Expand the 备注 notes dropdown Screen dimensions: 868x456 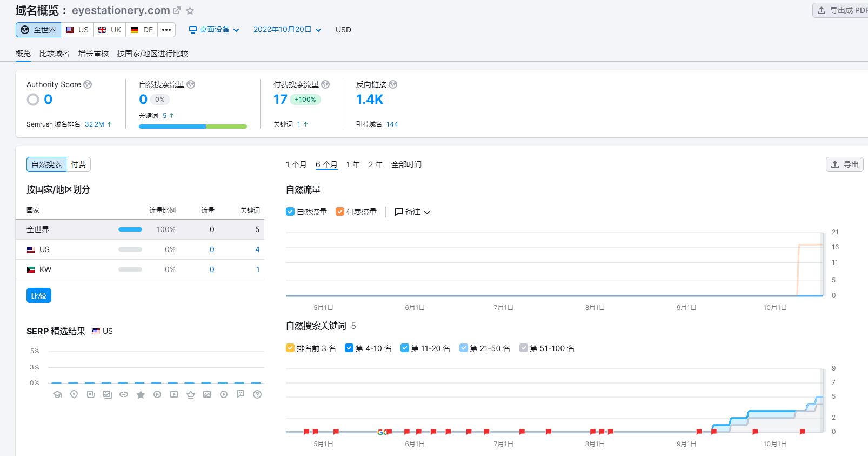412,212
